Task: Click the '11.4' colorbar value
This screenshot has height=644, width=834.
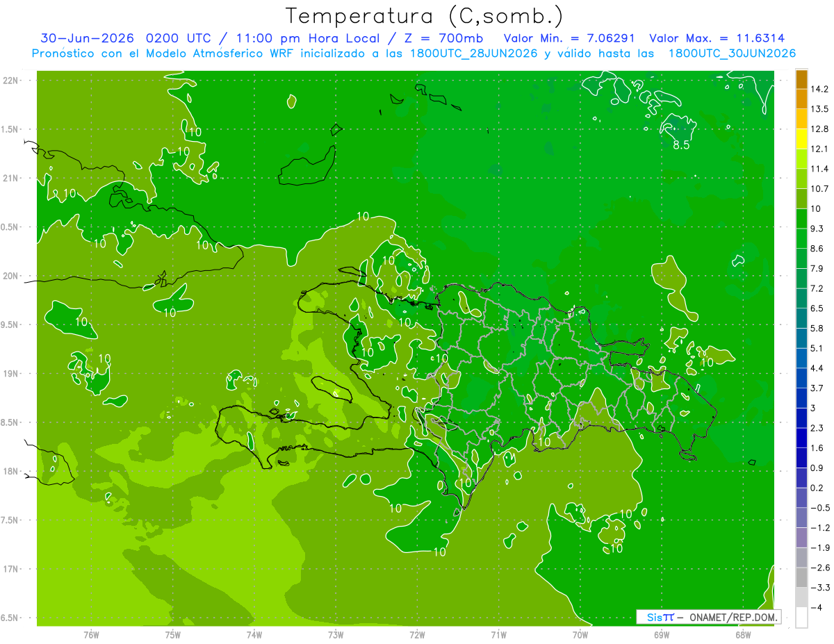Action: coord(819,169)
